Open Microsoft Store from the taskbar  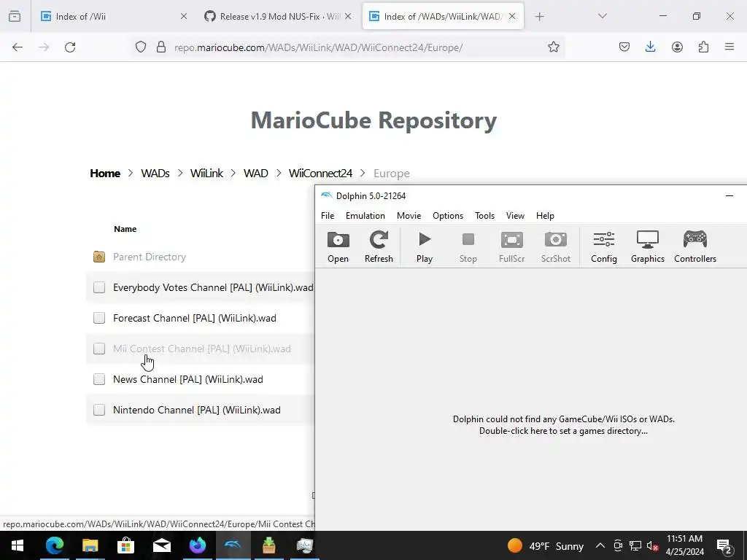[x=125, y=545]
